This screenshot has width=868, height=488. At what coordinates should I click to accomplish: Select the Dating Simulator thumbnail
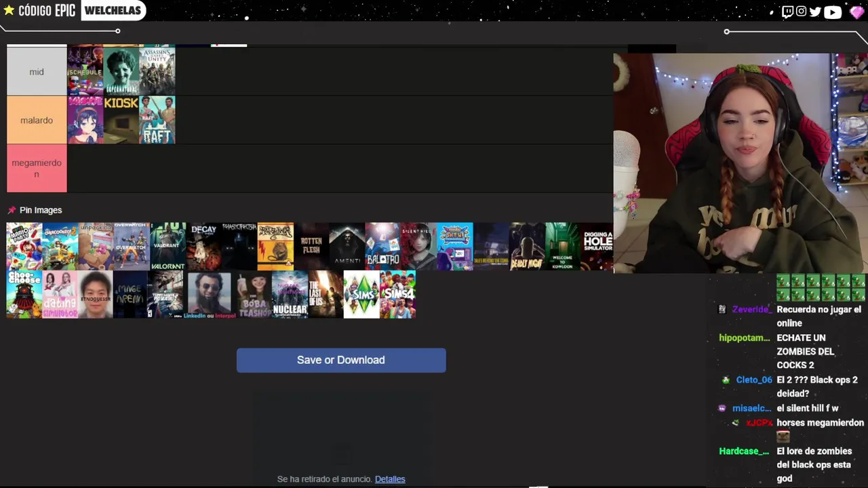tap(60, 295)
